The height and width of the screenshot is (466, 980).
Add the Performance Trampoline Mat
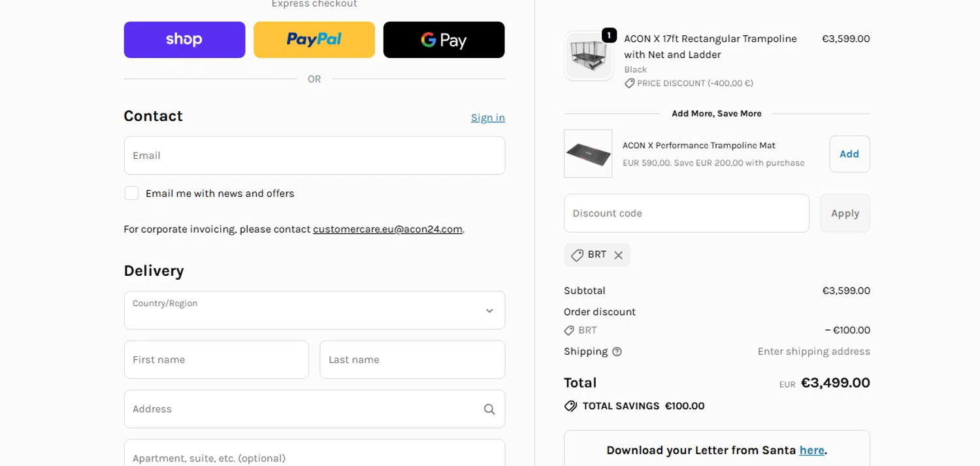pos(849,154)
